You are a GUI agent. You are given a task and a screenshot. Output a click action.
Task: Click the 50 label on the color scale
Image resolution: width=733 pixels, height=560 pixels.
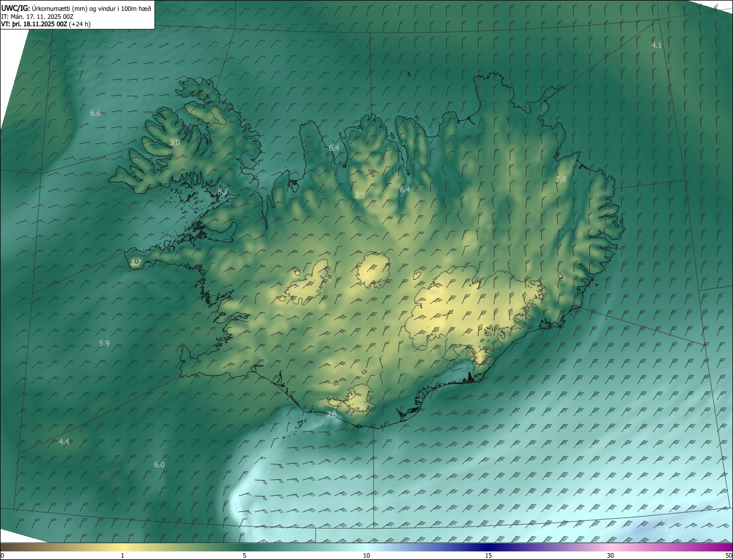point(728,555)
